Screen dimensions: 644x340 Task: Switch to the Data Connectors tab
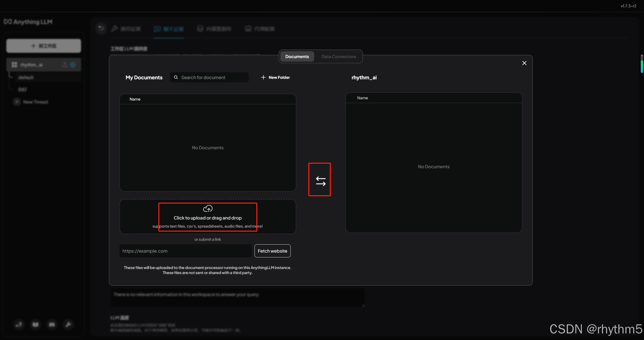(338, 57)
